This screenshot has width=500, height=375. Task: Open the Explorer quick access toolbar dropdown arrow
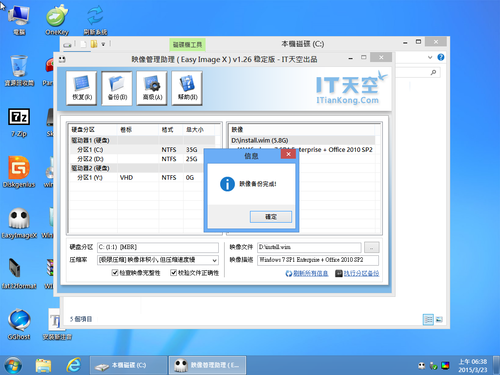point(103,44)
